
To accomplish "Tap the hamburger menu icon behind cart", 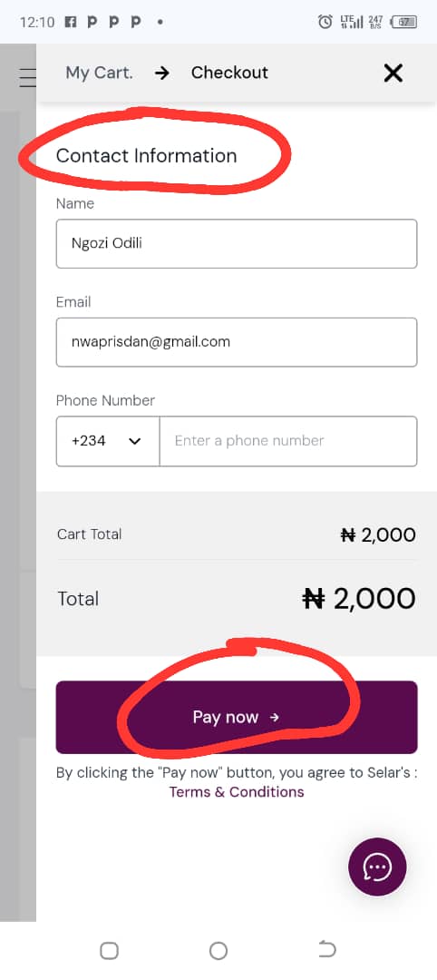I will pos(27,77).
